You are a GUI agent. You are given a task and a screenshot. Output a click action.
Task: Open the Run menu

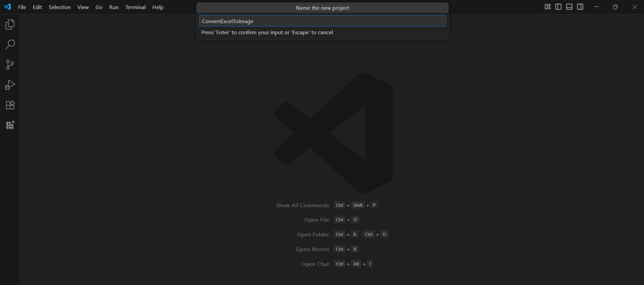tap(114, 7)
